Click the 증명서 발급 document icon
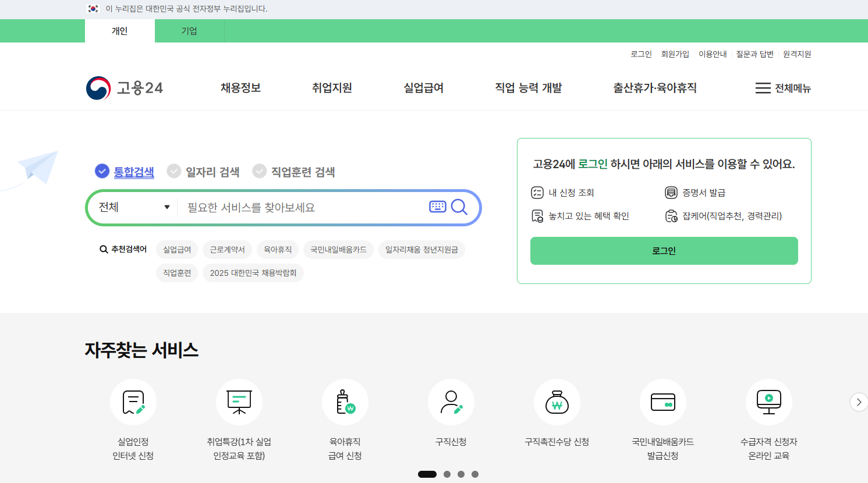868x483 pixels. point(671,193)
